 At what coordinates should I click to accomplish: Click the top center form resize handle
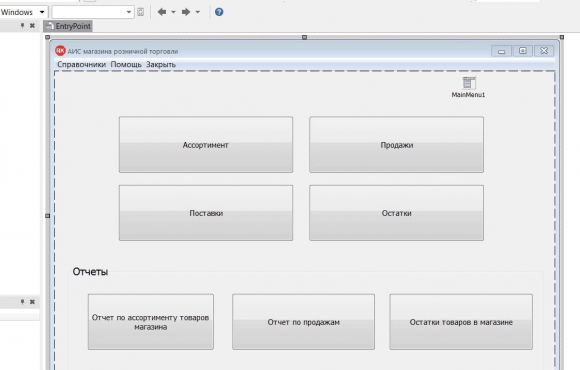[x=304, y=37]
